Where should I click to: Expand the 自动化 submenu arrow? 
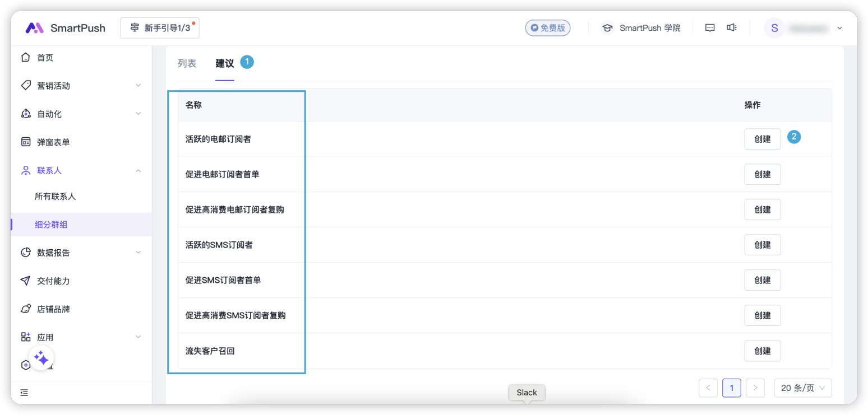(x=138, y=114)
